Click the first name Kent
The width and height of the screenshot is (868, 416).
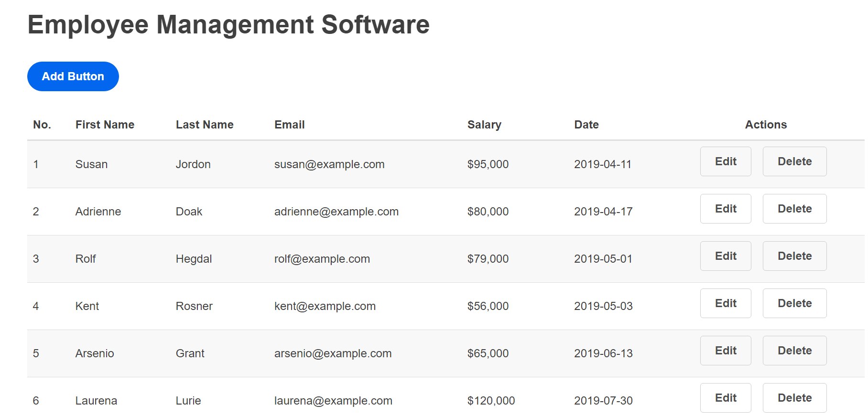click(87, 306)
